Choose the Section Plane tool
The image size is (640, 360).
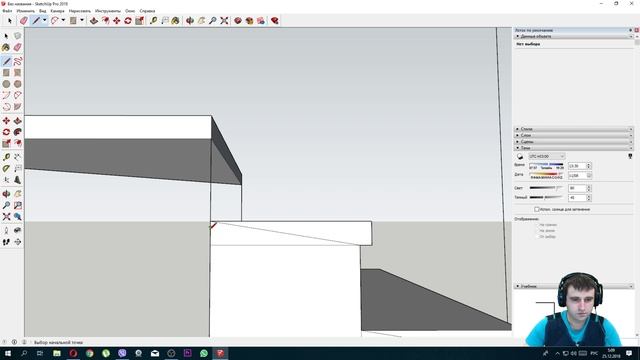coord(17,242)
